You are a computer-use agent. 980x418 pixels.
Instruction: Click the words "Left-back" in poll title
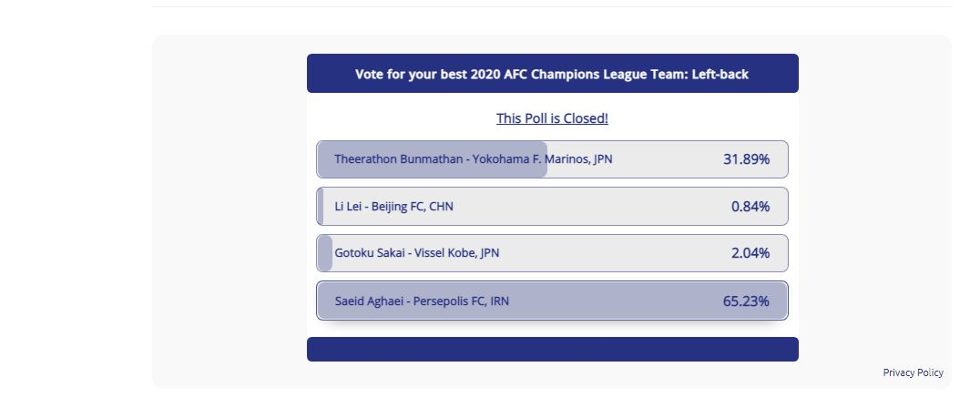720,74
